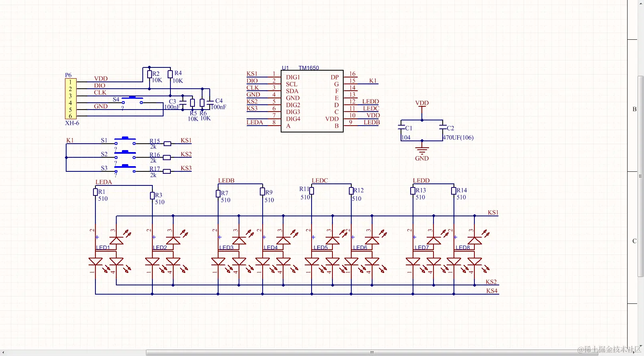The height and width of the screenshot is (356, 644).
Task: Click the KS1 net label on top LED bus
Action: 493,213
